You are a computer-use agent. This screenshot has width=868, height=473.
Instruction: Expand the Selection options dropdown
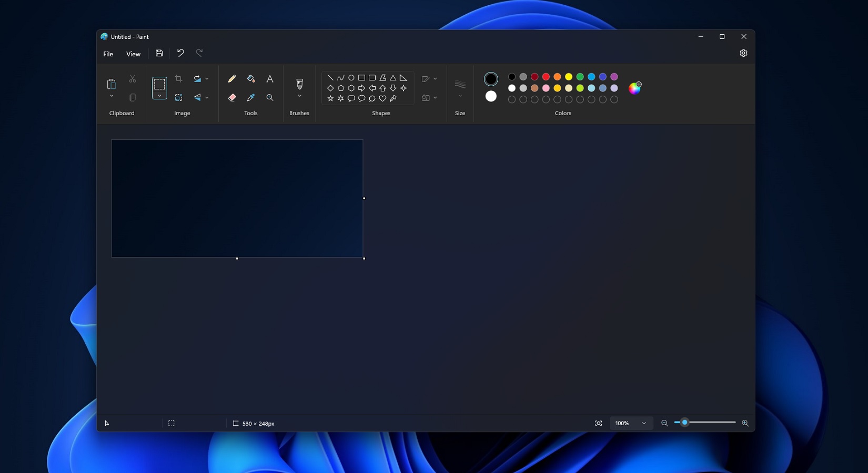click(159, 97)
